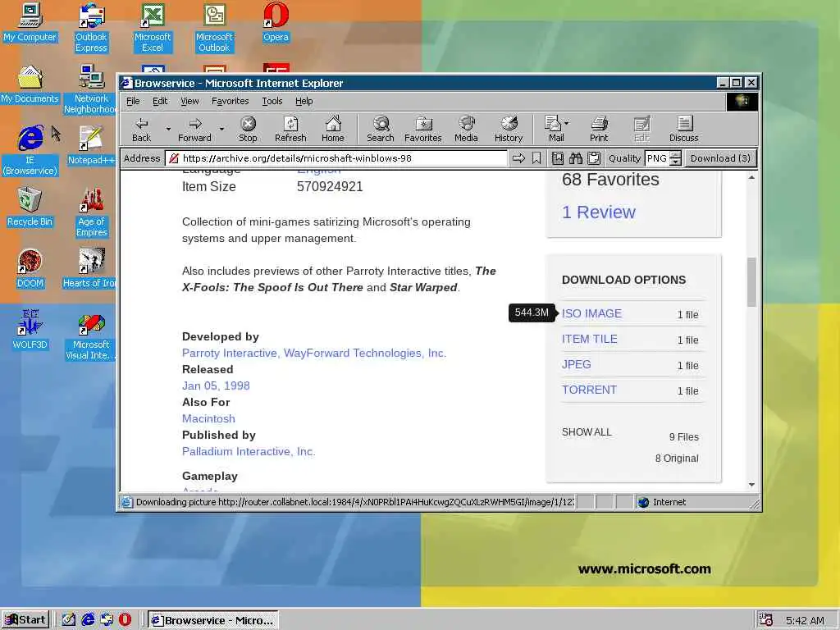840x630 pixels.
Task: Click the ISO IMAGE download link
Action: point(591,313)
